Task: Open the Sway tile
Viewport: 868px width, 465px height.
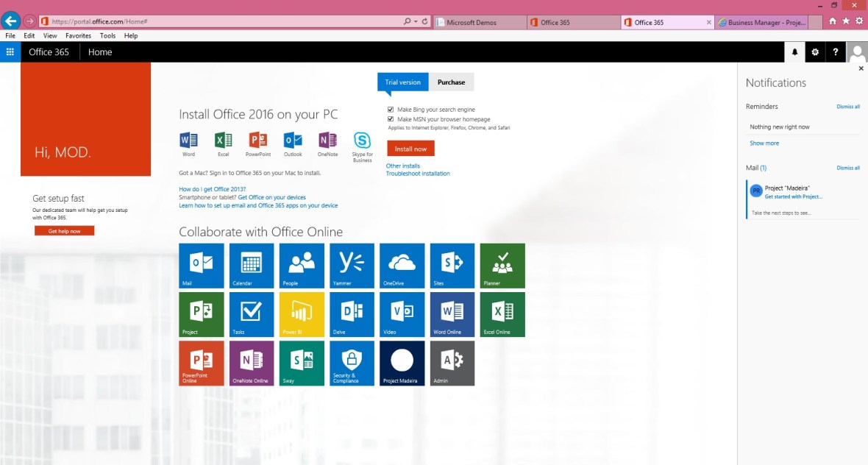Action: coord(302,363)
